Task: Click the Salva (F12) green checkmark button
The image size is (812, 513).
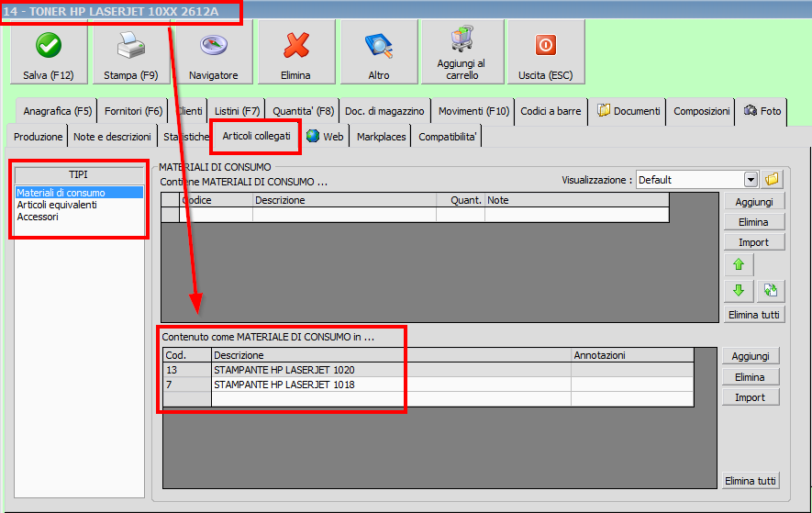Action: pyautogui.click(x=49, y=51)
